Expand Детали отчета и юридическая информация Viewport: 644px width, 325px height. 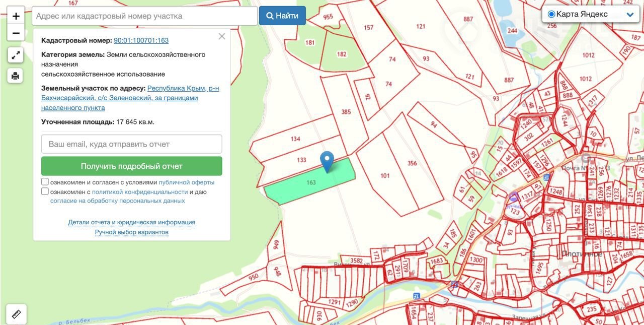point(131,222)
